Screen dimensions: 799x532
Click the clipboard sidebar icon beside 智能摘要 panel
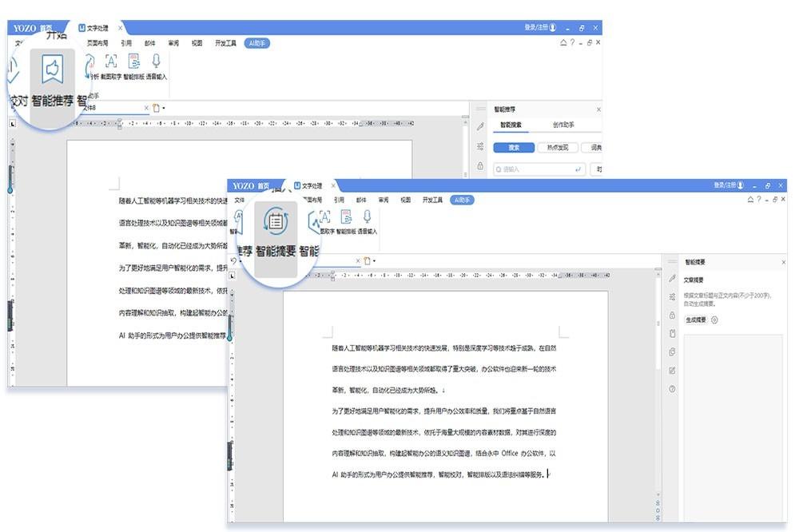672,333
